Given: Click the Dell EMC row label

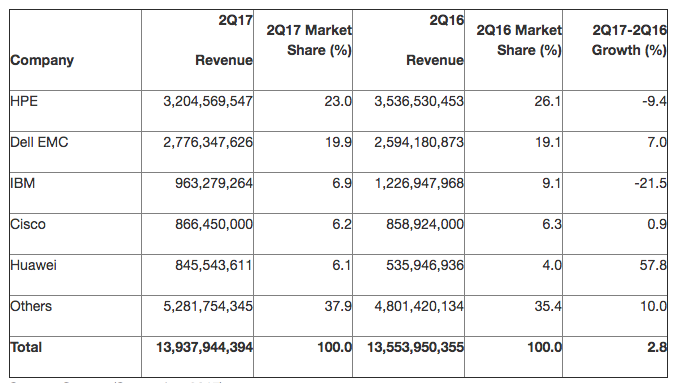Looking at the screenshot, I should point(39,142).
